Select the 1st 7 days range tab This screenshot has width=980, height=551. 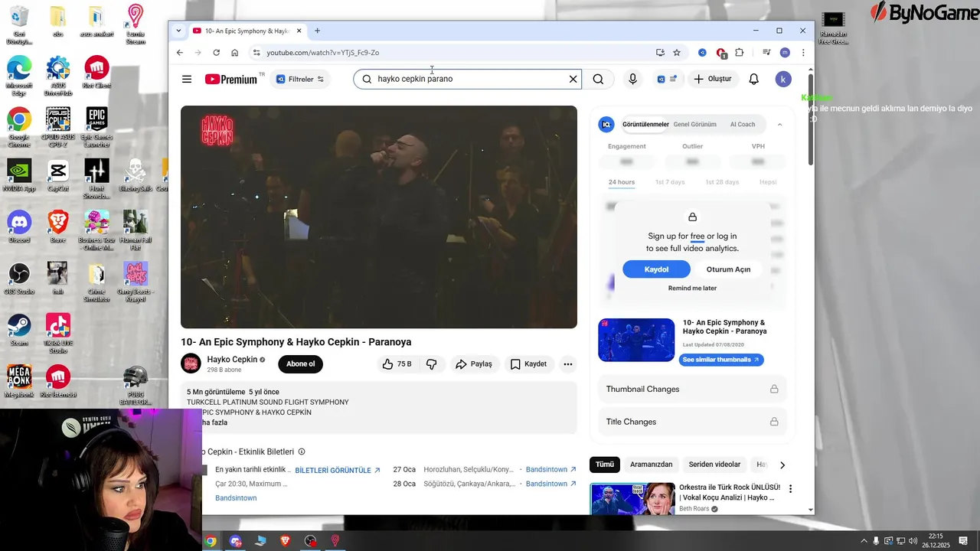tap(670, 182)
